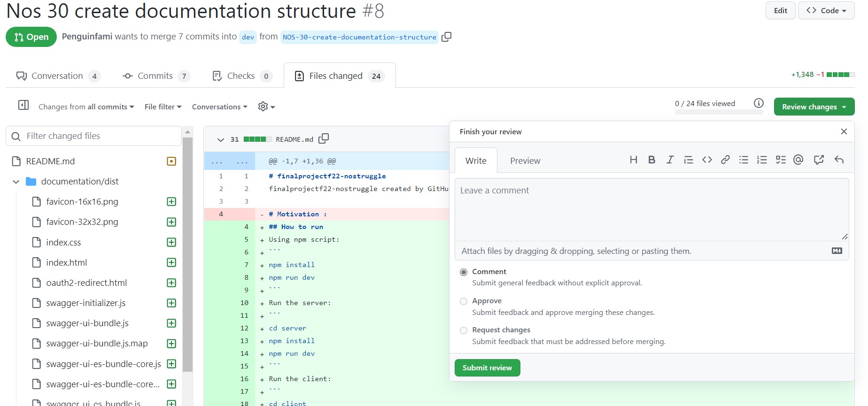Click the Submit review button

point(487,368)
